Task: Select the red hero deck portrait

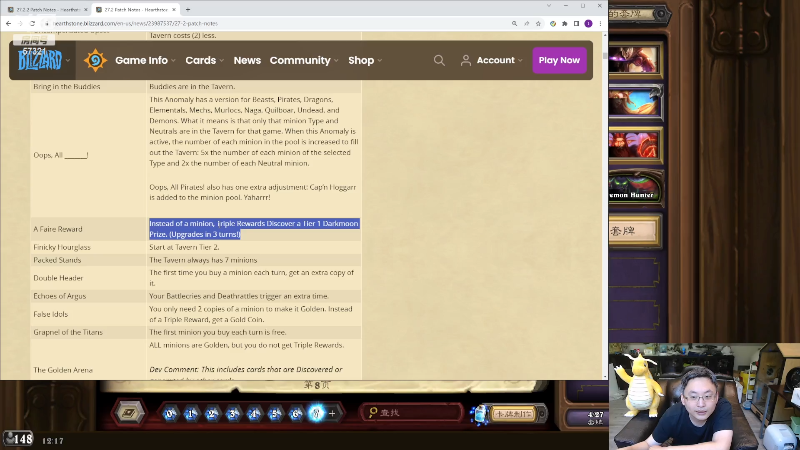Action: point(635,145)
